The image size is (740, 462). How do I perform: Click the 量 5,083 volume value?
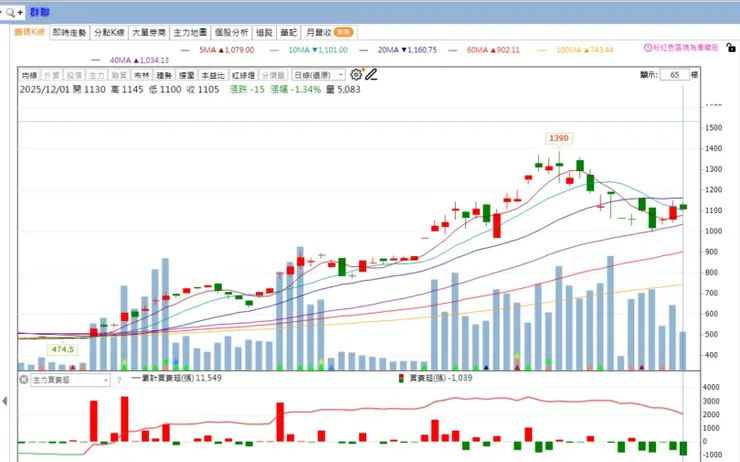(343, 89)
